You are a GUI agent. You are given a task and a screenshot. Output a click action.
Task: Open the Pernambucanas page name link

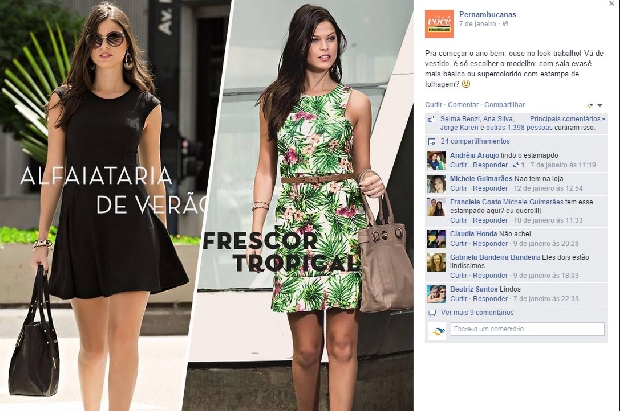[x=488, y=15]
